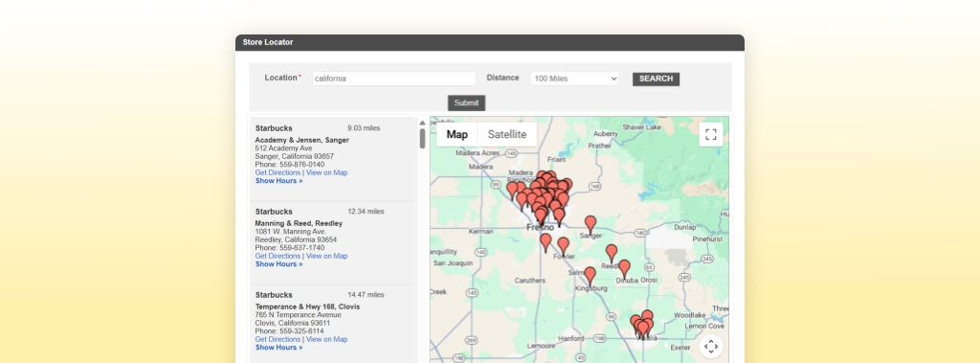This screenshot has width=980, height=363.
Task: Switch to standard Map view
Action: point(457,134)
